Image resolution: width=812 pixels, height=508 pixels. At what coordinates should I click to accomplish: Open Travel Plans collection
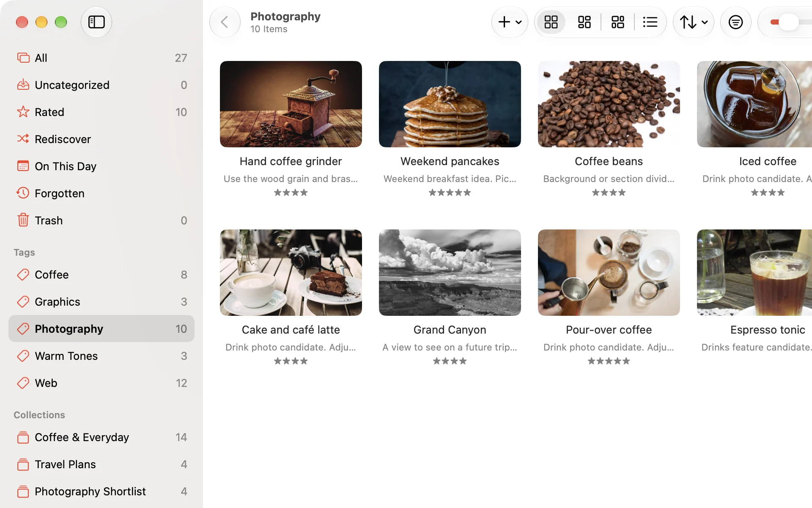(x=101, y=464)
